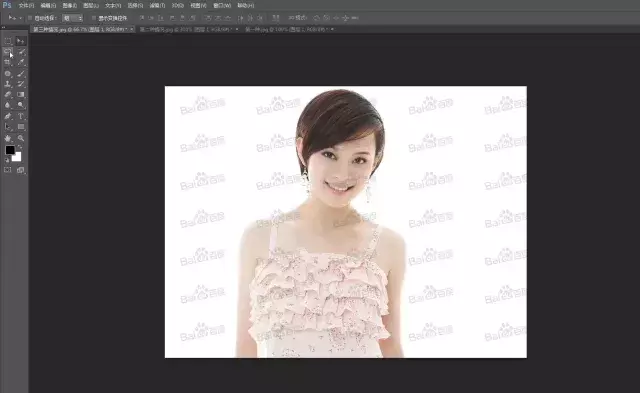Image resolution: width=640 pixels, height=393 pixels.
Task: Enable the 自动选择 checkbox
Action: (30, 18)
